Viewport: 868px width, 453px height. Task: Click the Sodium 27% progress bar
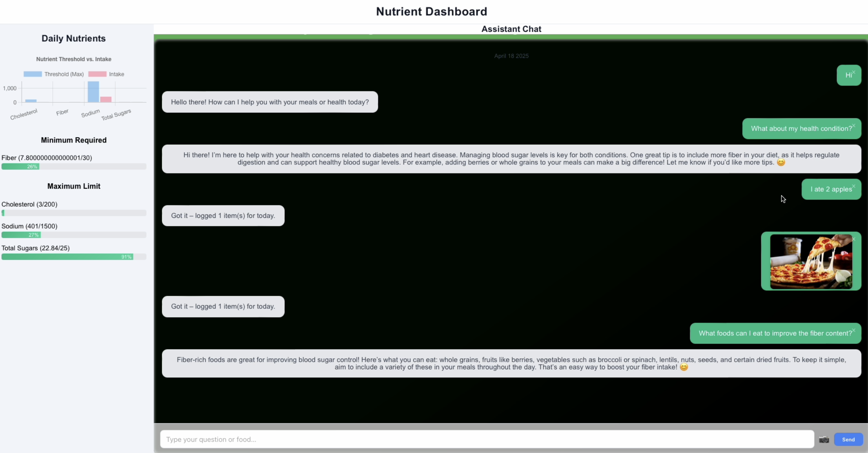pyautogui.click(x=21, y=235)
